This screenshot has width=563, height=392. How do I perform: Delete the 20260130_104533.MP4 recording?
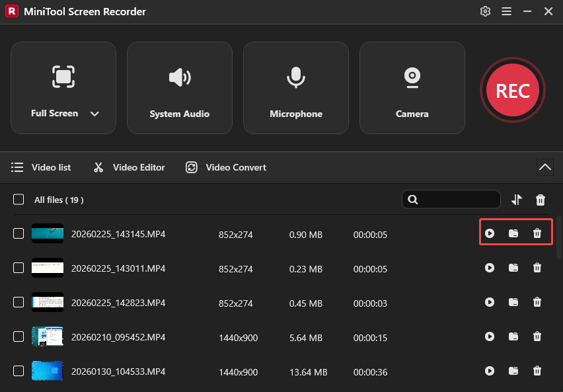537,372
